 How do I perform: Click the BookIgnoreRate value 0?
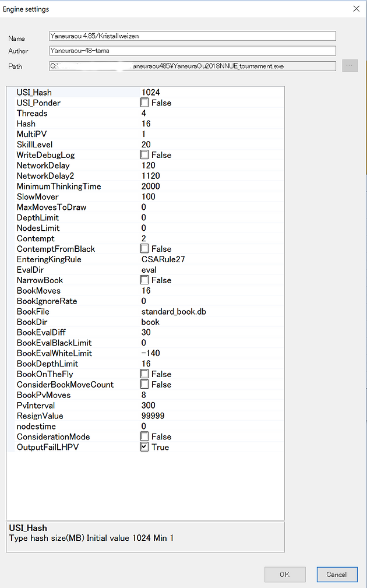(143, 301)
